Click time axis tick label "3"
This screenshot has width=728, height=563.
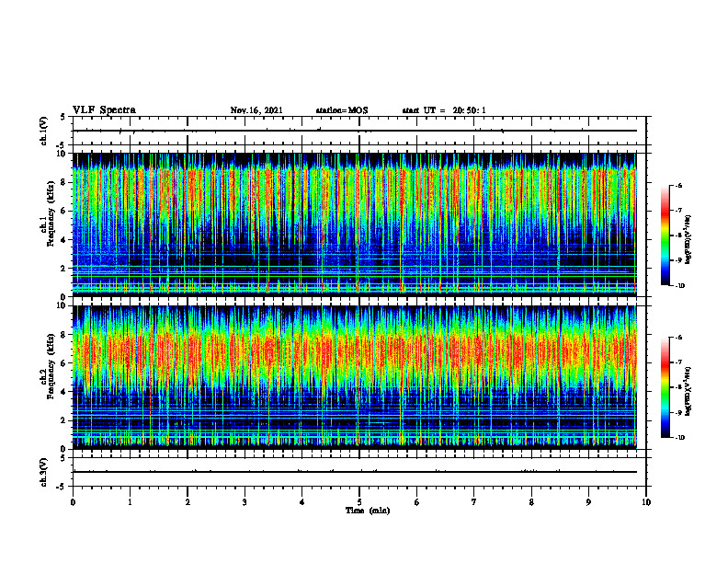(x=245, y=502)
